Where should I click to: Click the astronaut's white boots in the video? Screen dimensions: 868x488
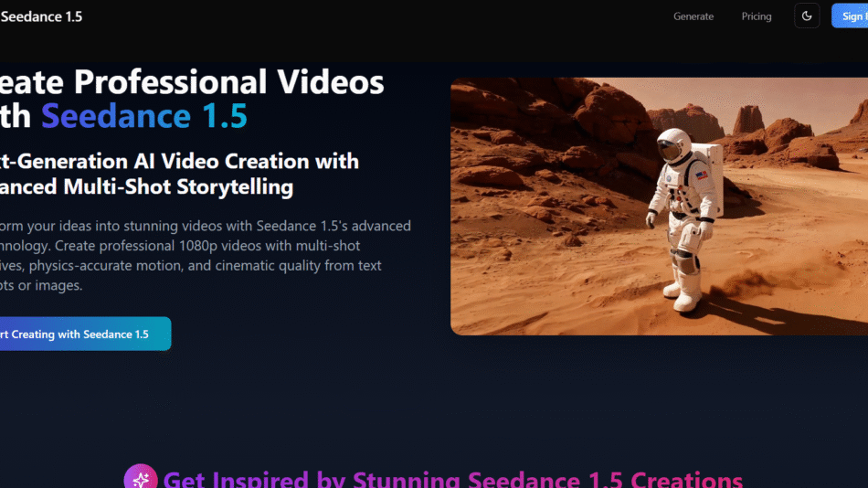pyautogui.click(x=683, y=294)
